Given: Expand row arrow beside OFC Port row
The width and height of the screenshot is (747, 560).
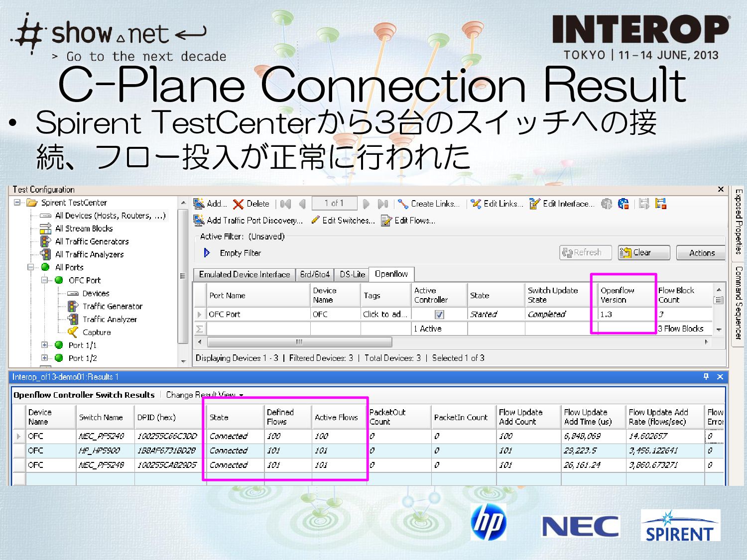Looking at the screenshot, I should (x=200, y=315).
